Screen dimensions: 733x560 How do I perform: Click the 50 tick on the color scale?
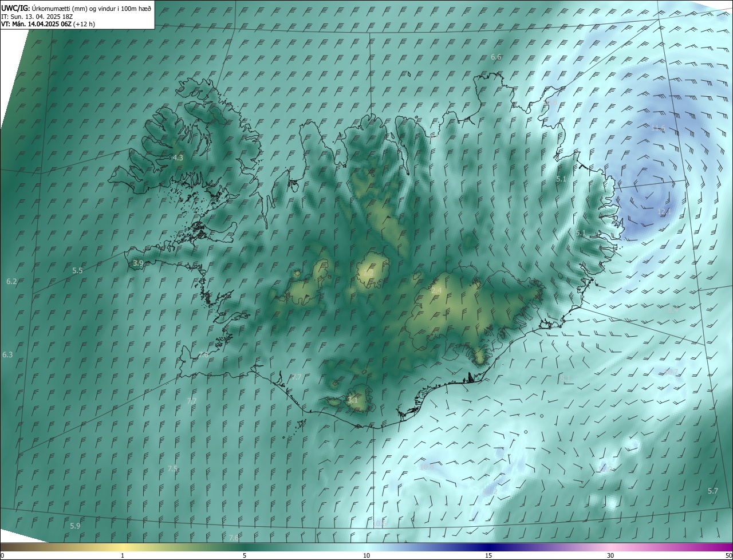click(728, 555)
